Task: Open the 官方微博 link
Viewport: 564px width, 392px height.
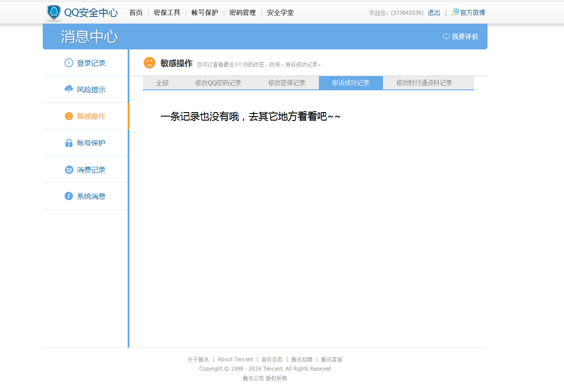Action: [472, 12]
